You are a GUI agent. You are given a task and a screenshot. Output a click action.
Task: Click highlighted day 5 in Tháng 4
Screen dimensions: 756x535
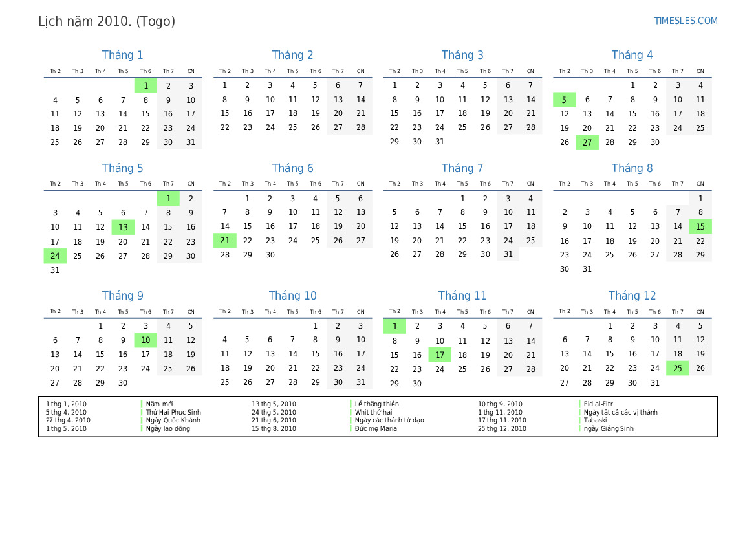click(x=564, y=100)
